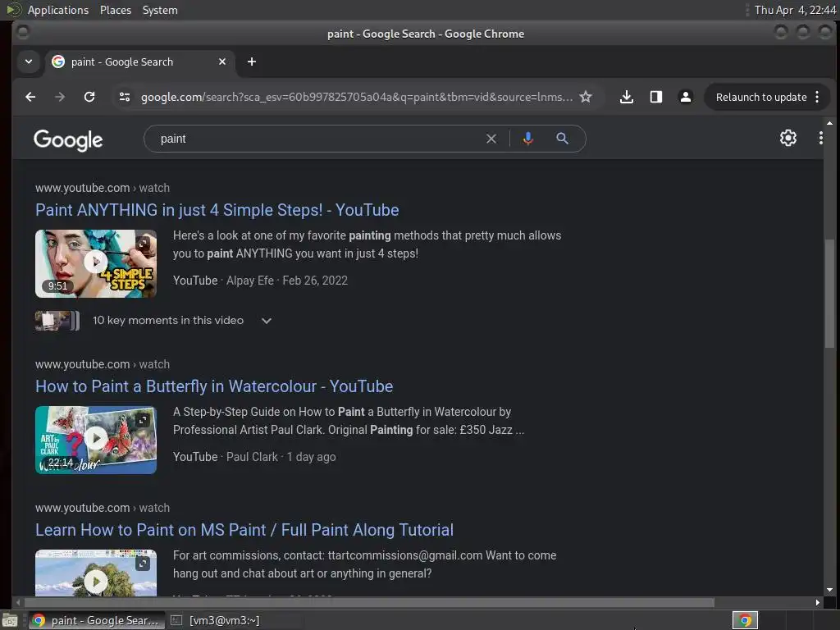
Task: Open the Applications menu
Action: click(58, 10)
